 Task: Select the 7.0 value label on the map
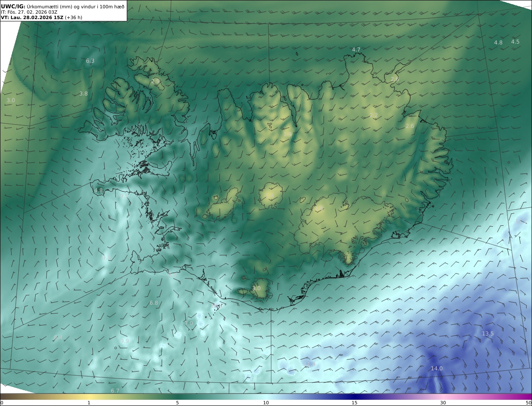pyautogui.click(x=189, y=323)
